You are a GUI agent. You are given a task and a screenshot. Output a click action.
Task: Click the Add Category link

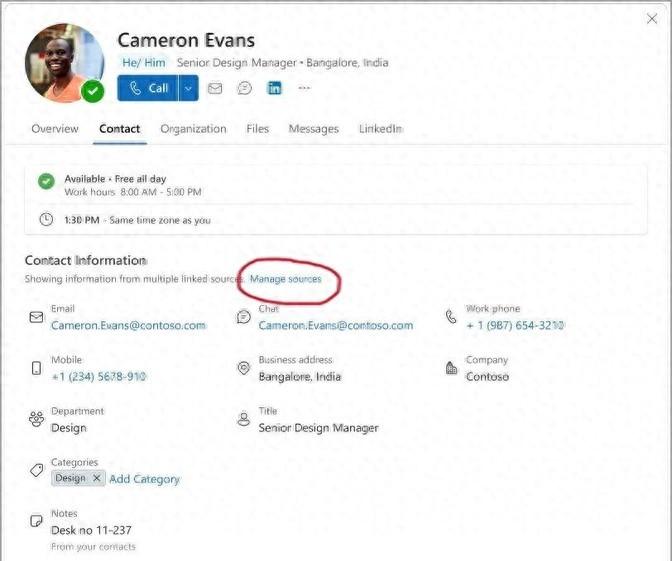pos(144,479)
